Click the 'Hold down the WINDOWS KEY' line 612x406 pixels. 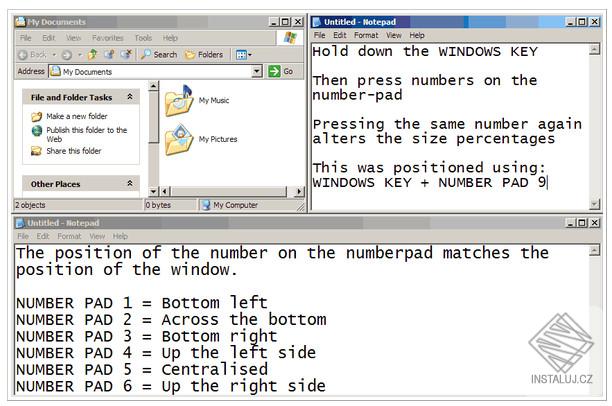(425, 52)
